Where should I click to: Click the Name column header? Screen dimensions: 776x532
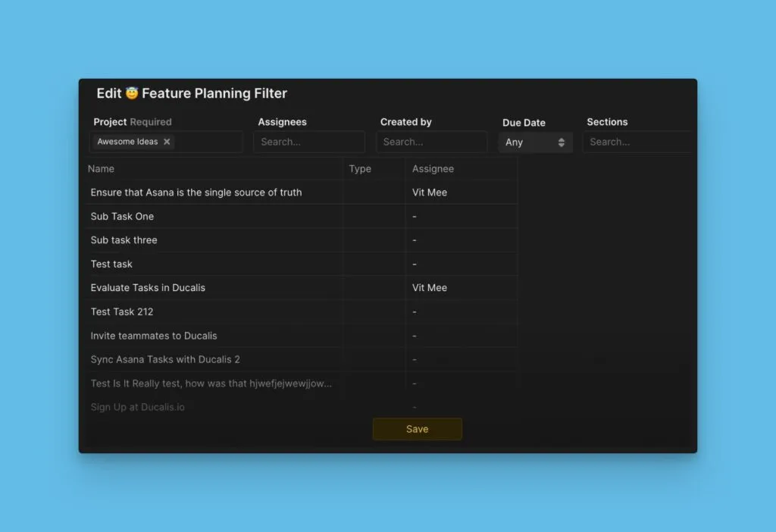coord(101,168)
